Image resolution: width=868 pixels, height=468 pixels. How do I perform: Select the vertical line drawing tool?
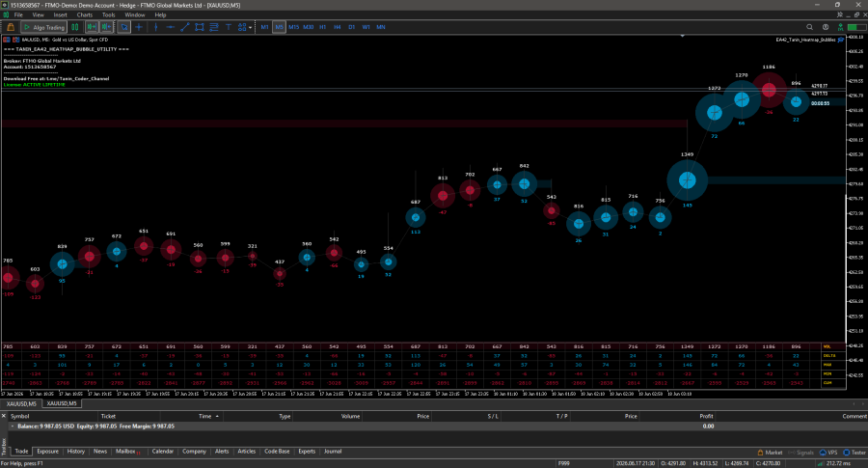point(155,27)
